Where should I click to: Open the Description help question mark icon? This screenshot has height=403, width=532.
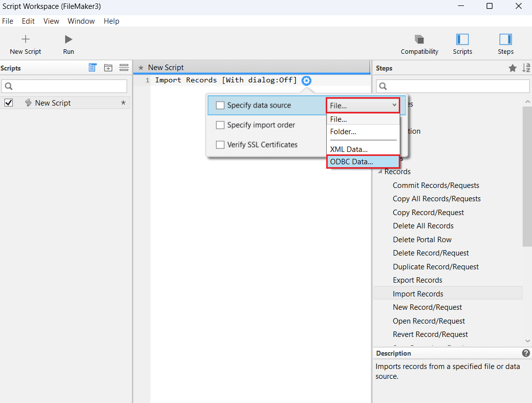tap(526, 353)
